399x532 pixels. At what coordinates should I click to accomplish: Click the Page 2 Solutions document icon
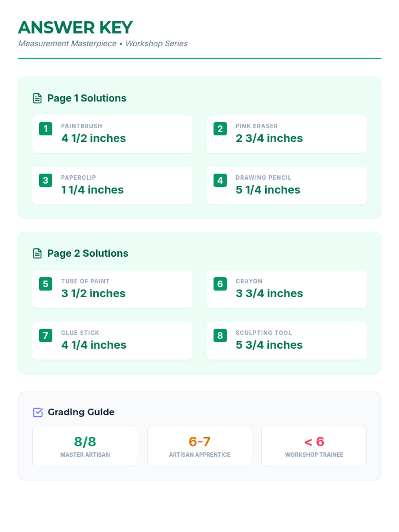(37, 253)
